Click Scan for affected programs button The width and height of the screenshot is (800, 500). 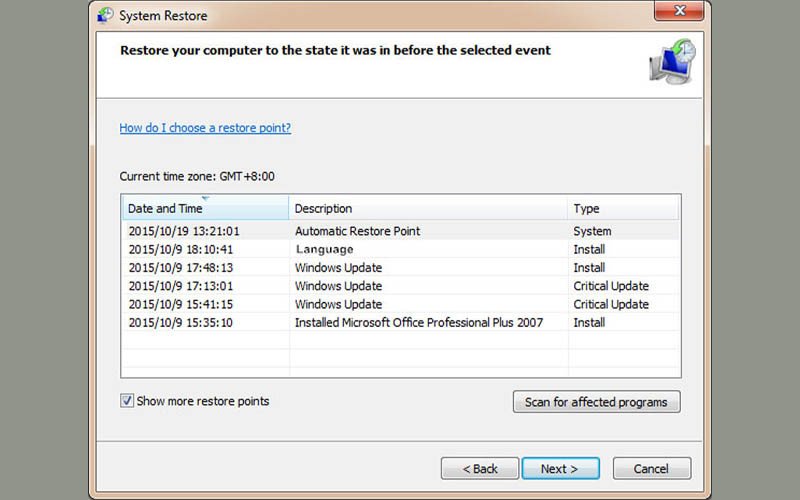596,402
